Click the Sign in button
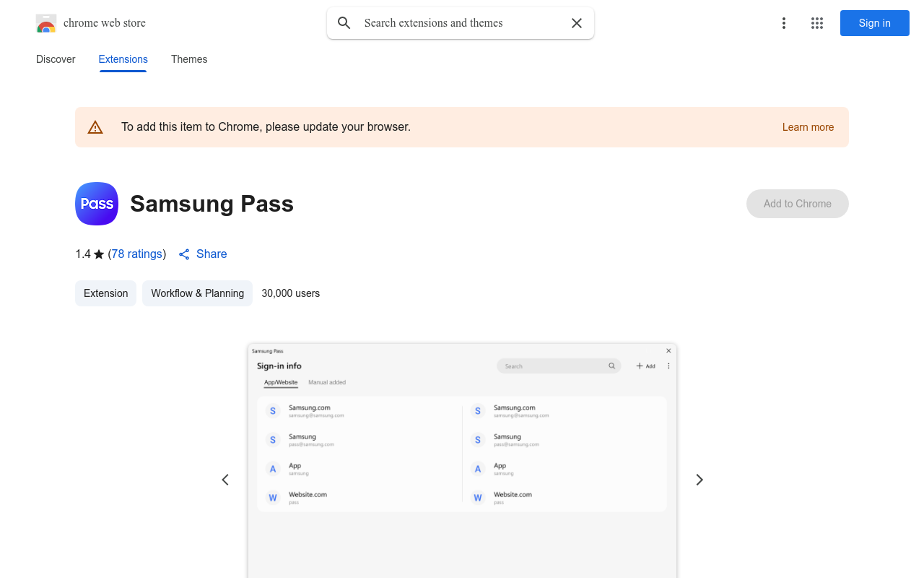 pos(874,22)
